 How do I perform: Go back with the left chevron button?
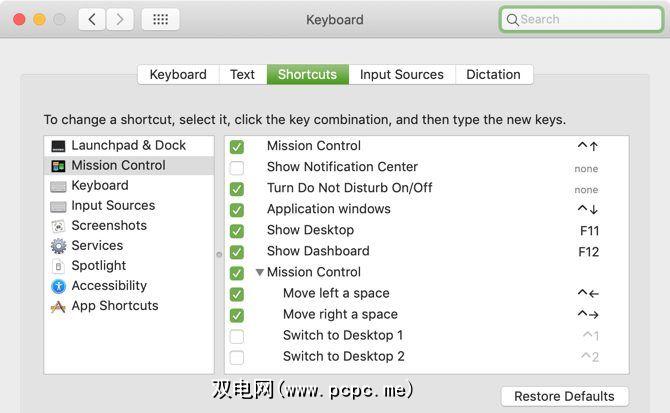[x=92, y=19]
